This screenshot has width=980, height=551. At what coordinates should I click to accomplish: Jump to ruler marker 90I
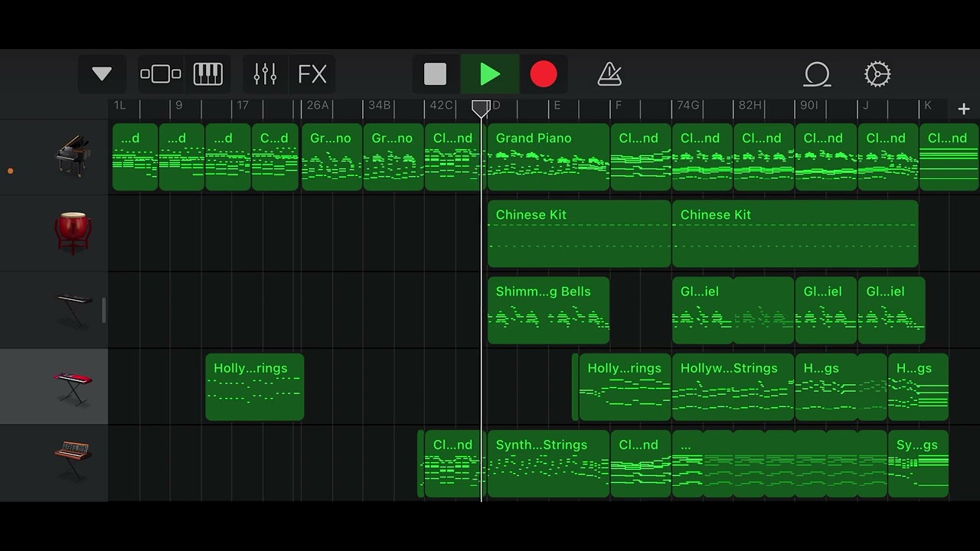point(809,106)
